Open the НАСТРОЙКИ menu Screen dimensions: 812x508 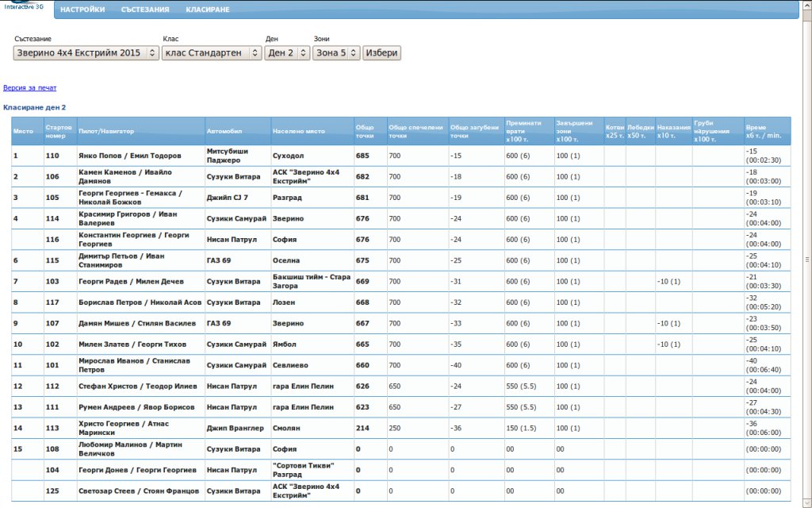coord(82,10)
